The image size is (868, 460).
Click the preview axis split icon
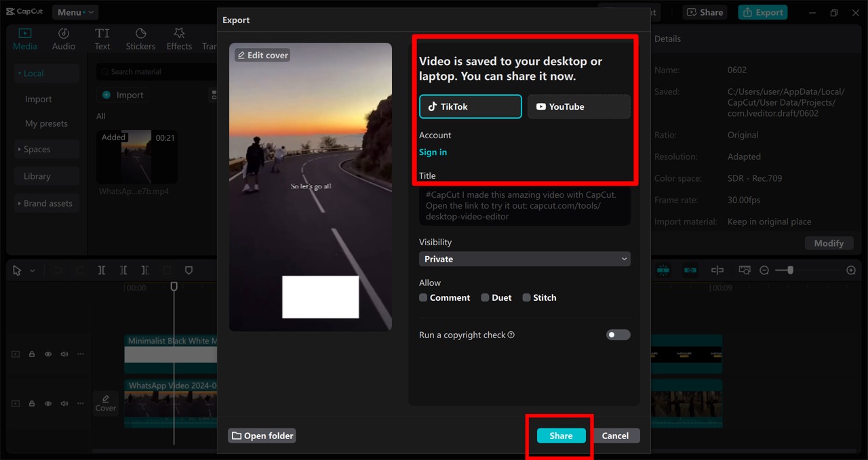click(717, 270)
